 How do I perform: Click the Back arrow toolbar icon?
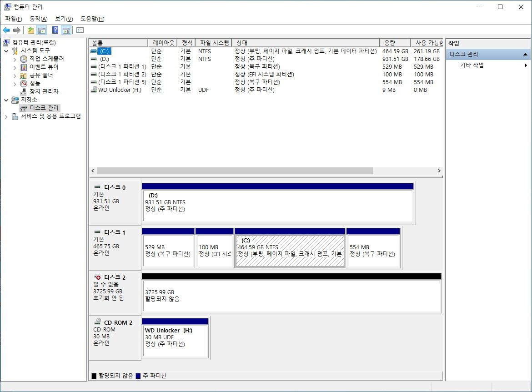point(6,30)
